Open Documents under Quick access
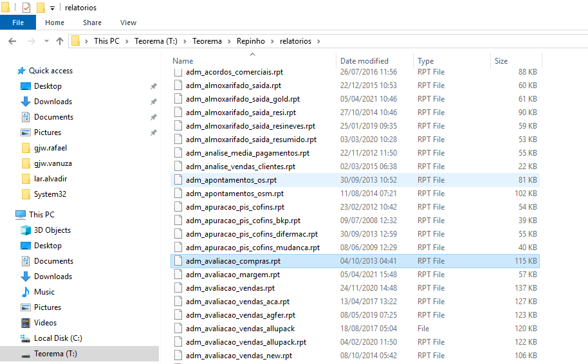The image size is (588, 364). pos(53,117)
